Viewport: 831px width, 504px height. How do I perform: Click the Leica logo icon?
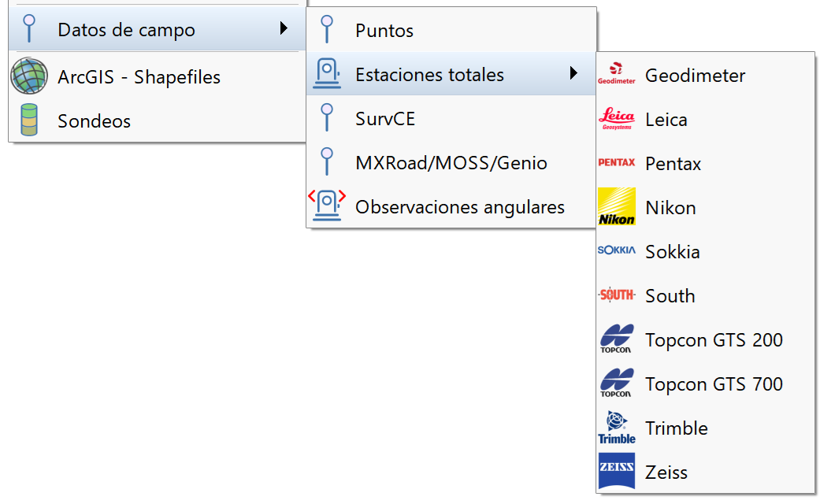point(617,120)
